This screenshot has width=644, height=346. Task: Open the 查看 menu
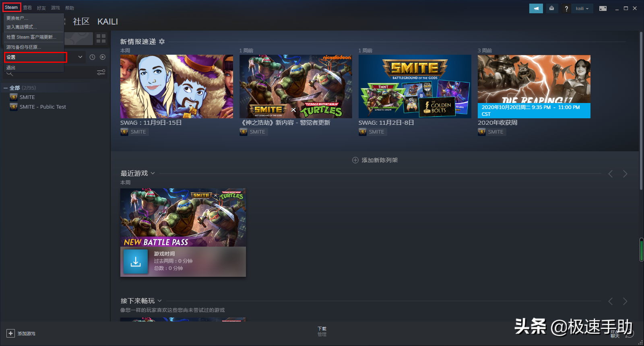(27, 8)
